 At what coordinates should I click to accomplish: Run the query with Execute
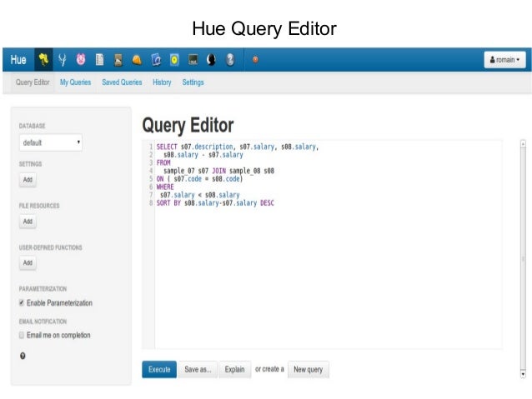(x=159, y=370)
